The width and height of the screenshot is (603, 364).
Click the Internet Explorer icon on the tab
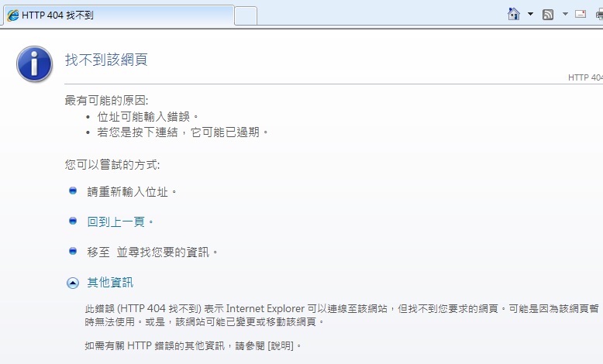[12, 15]
